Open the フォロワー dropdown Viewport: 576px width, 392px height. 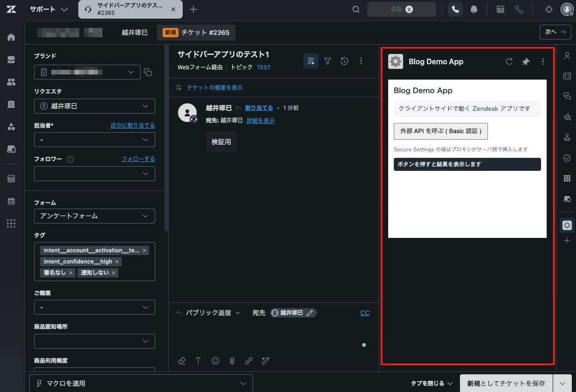95,174
